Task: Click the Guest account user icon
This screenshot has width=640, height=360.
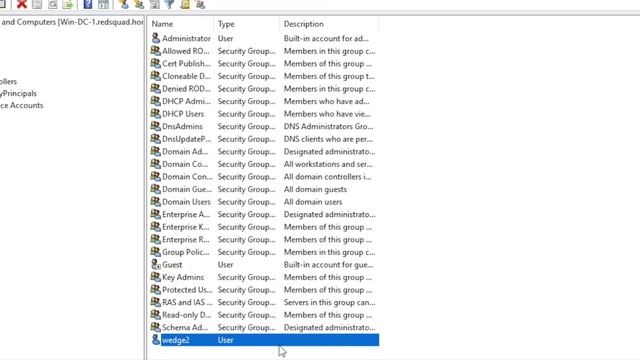Action: [x=156, y=264]
